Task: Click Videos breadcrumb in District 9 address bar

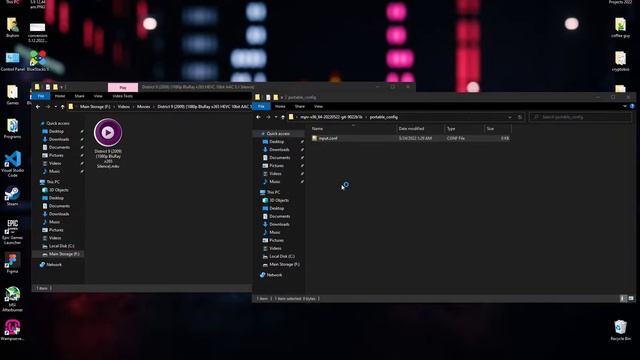Action: pyautogui.click(x=124, y=107)
